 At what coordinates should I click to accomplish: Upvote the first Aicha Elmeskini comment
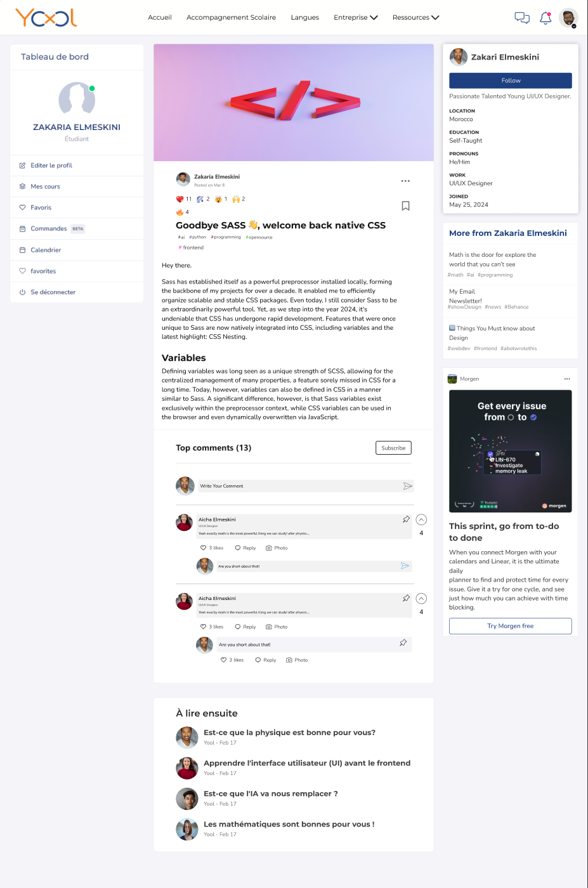coord(421,519)
